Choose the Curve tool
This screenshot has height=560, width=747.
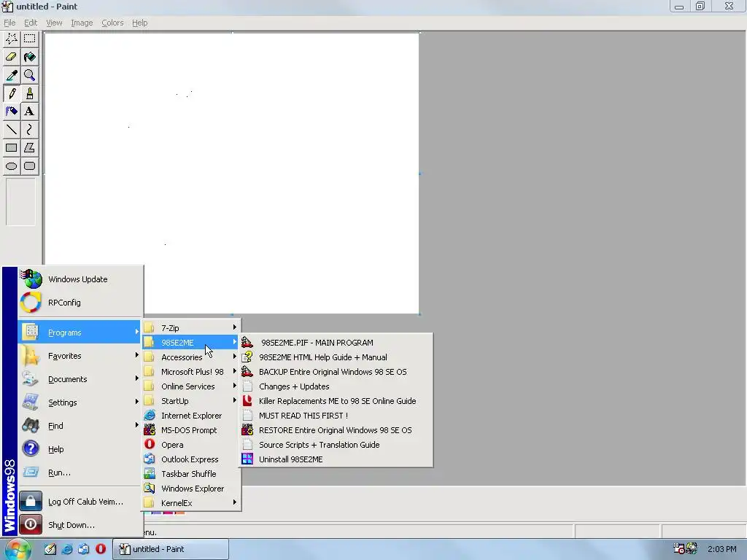tap(29, 130)
